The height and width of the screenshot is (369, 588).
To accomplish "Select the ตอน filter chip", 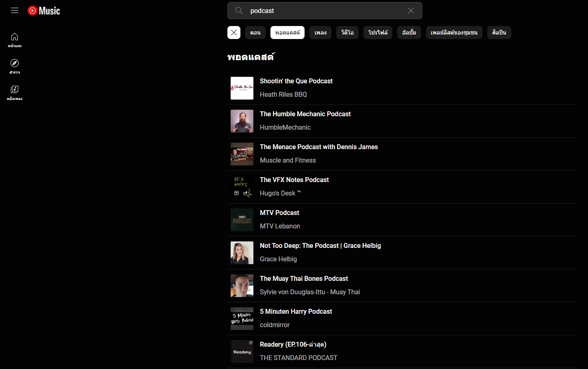I will tap(255, 33).
